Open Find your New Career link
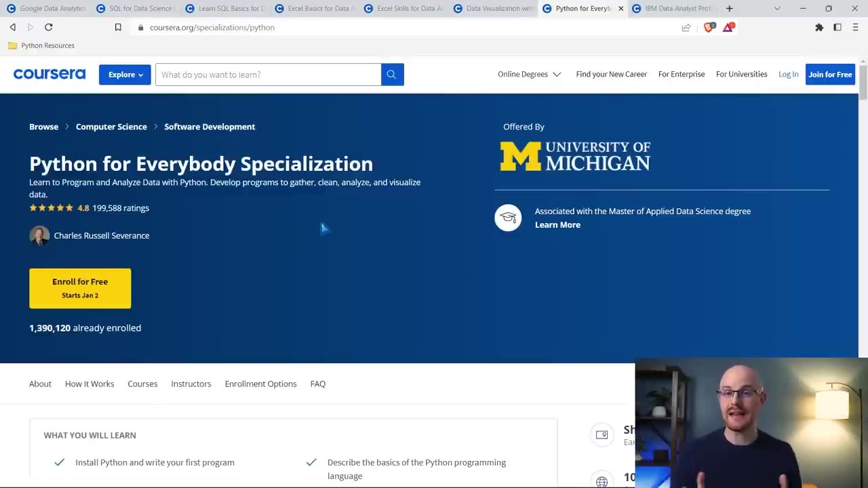868x488 pixels. pos(612,75)
